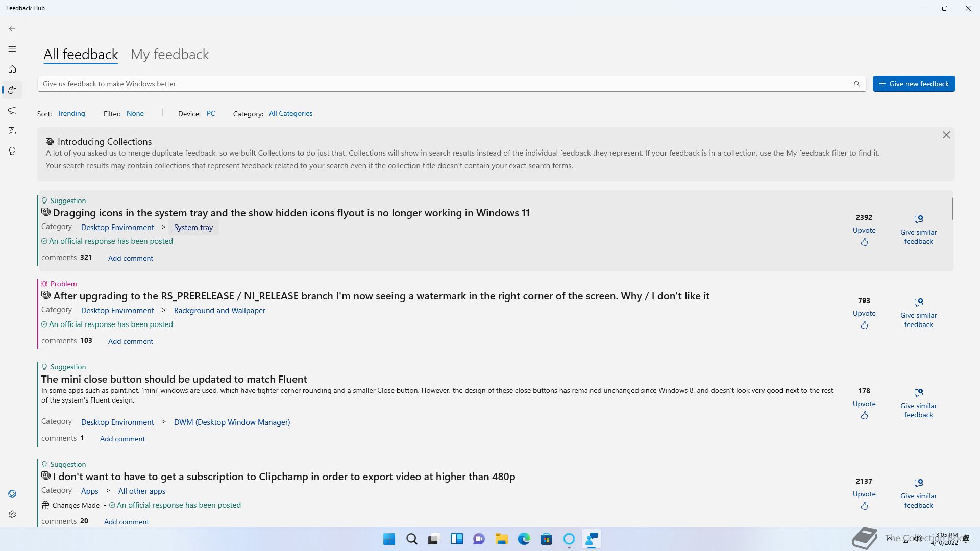
Task: Switch to All feedback tab
Action: [x=81, y=54]
